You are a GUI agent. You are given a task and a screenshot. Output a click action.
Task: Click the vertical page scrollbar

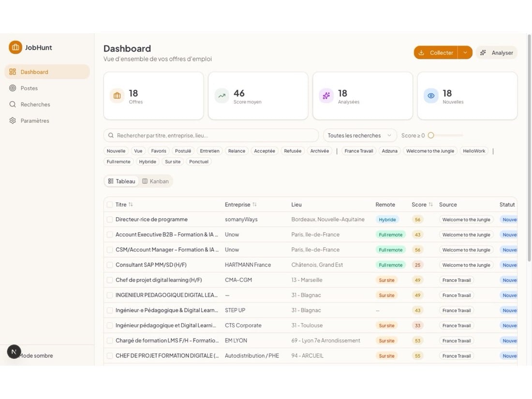pyautogui.click(x=529, y=148)
